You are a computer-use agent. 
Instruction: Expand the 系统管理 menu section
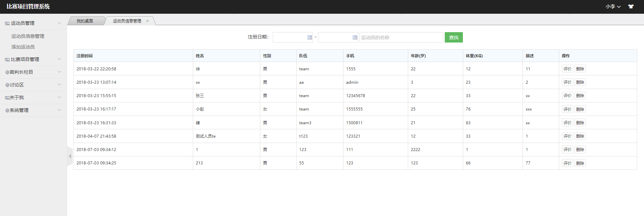pyautogui.click(x=34, y=110)
